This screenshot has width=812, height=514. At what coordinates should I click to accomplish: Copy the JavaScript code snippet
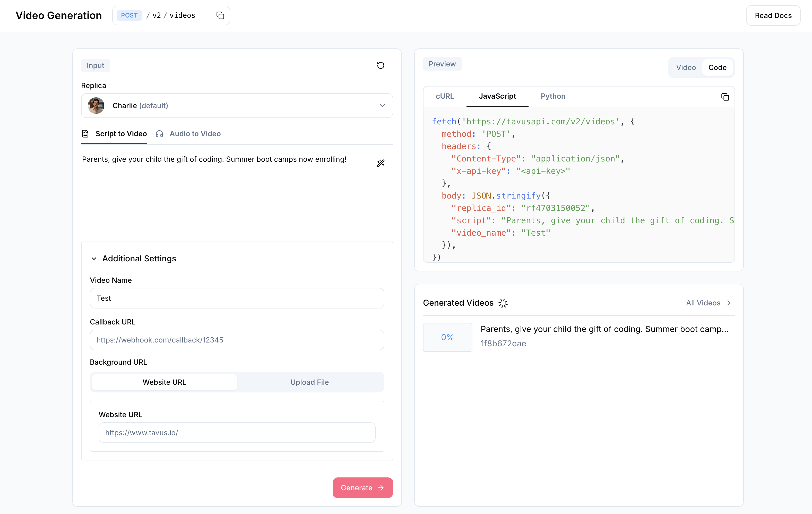click(725, 97)
